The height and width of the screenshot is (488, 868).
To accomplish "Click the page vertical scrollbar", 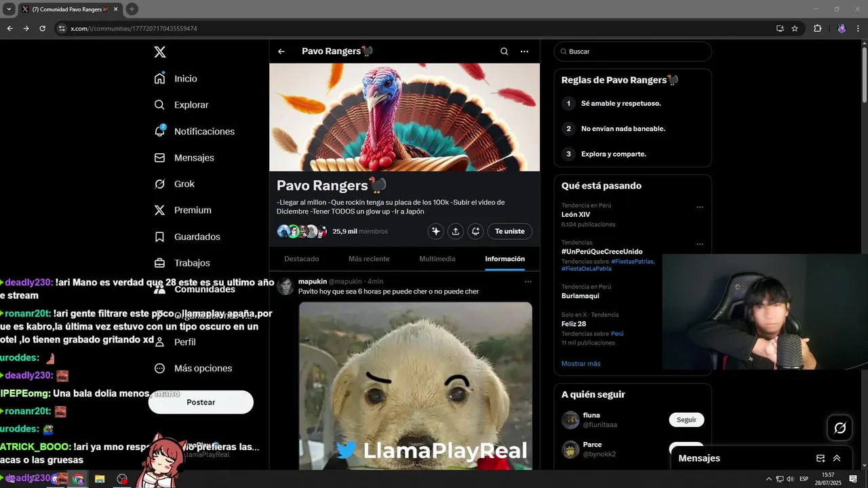I will pos(863,75).
